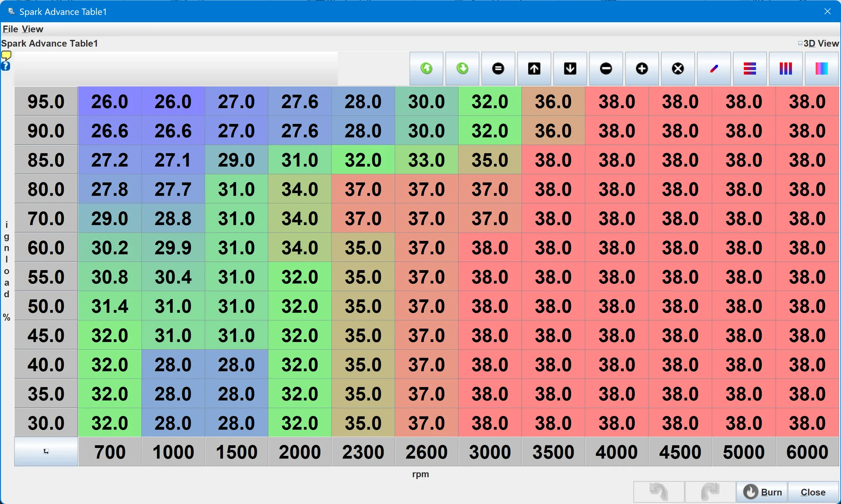This screenshot has width=841, height=504.
Task: Select the 6000 rpm column header
Action: (x=807, y=451)
